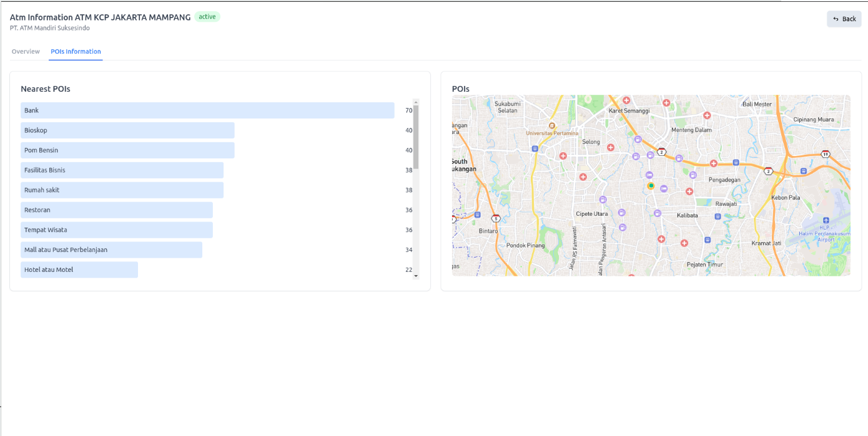This screenshot has height=436, width=868.
Task: Click the route 2 shield below Menteng Dalam
Action: click(x=662, y=152)
